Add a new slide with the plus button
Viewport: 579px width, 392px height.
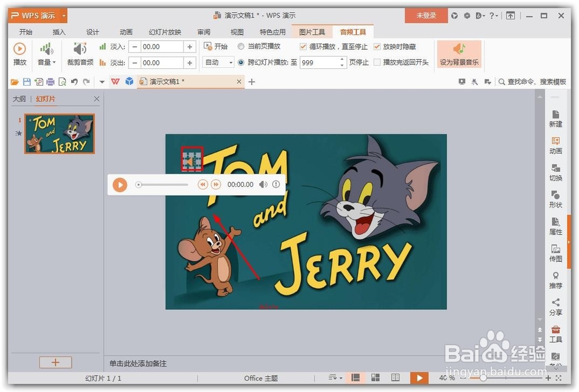pyautogui.click(x=56, y=362)
